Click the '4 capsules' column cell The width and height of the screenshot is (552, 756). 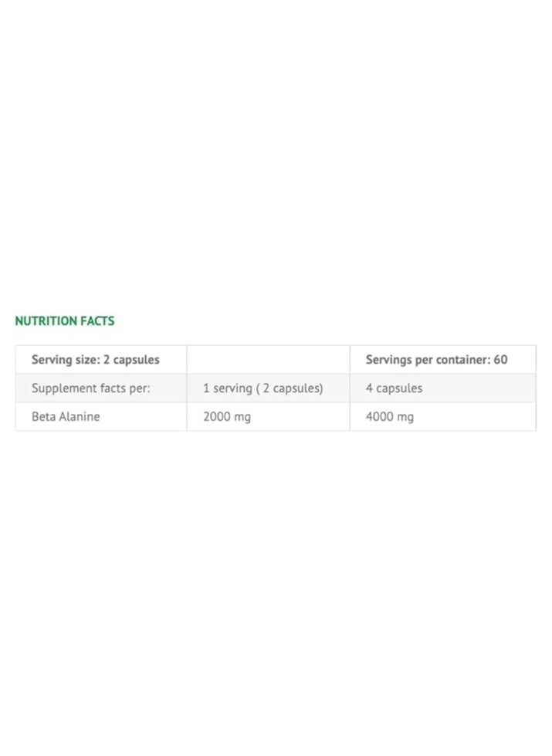442,388
